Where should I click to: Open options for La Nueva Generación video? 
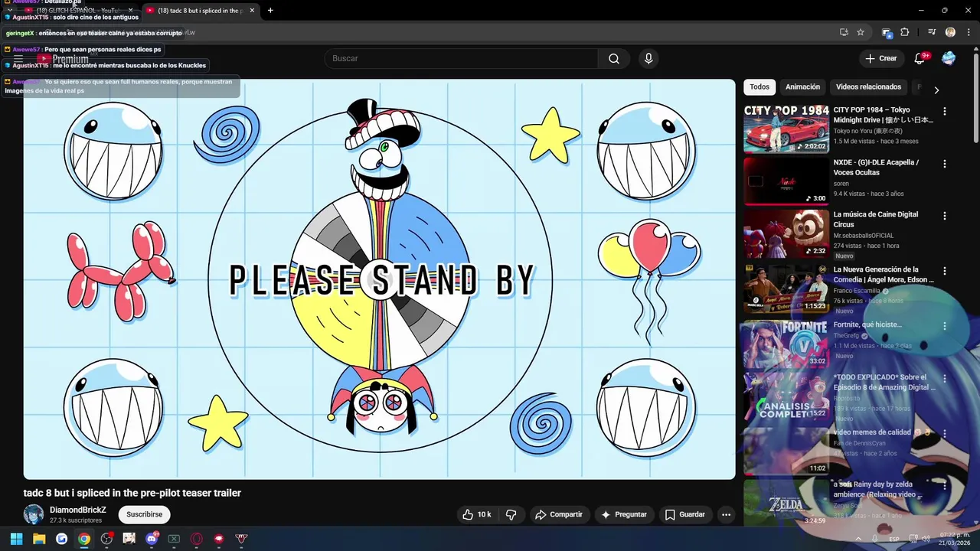(944, 271)
